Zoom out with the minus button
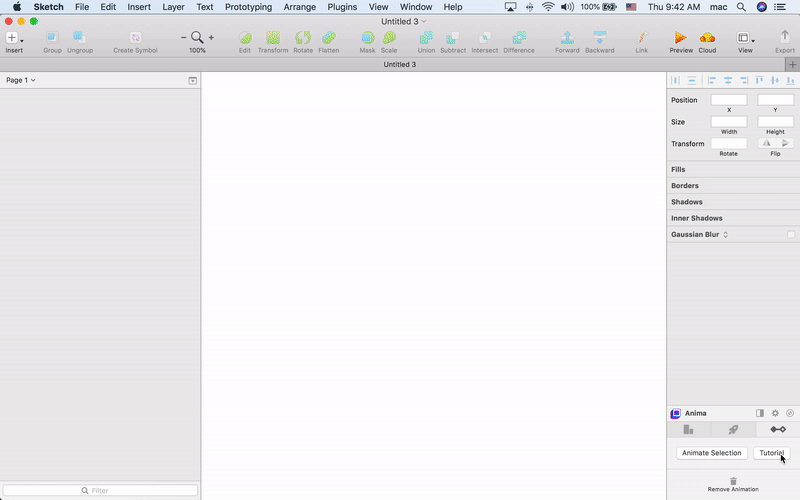800x500 pixels. (x=183, y=37)
